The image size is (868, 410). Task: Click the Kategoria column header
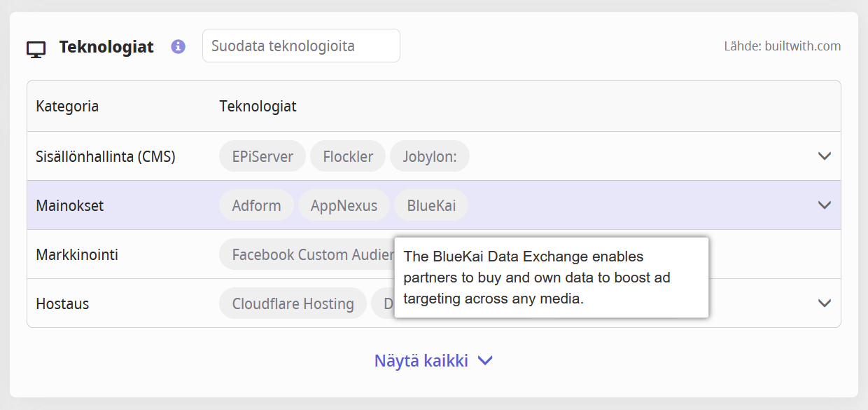click(67, 107)
